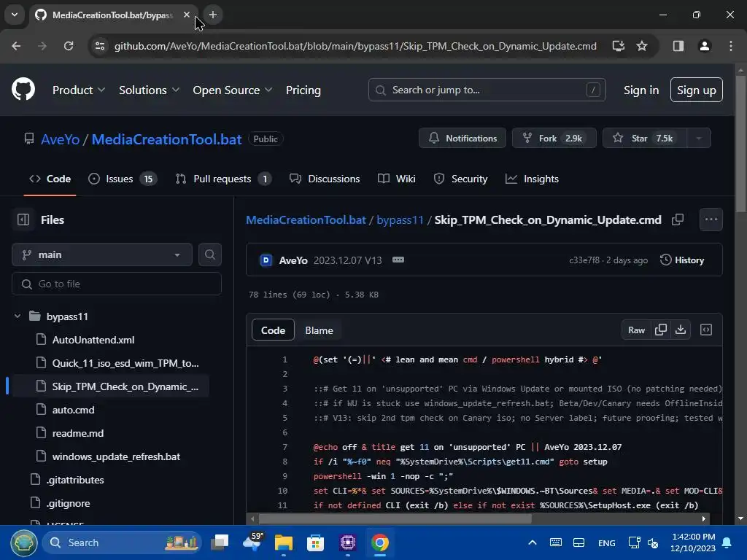
Task: Click the Notifications bell button
Action: coord(462,138)
